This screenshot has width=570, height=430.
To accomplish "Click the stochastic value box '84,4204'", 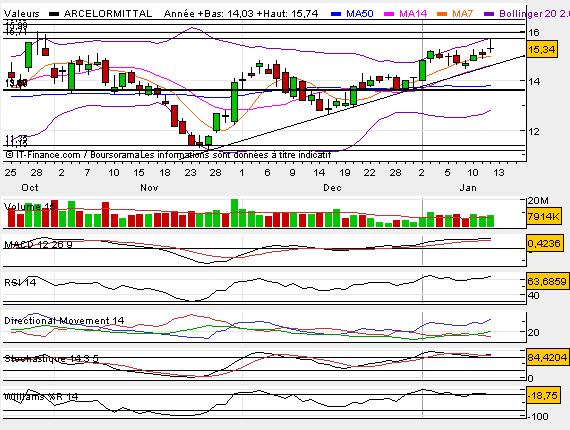I will click(x=547, y=358).
